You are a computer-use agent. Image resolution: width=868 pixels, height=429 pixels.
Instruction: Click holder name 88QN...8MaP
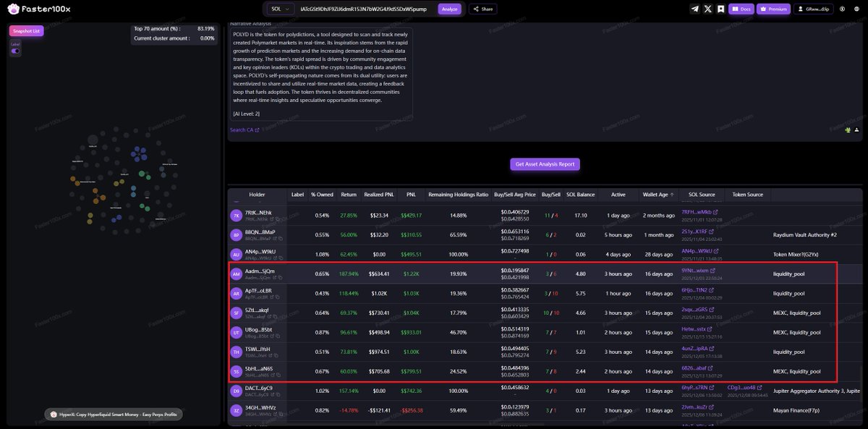(260, 232)
